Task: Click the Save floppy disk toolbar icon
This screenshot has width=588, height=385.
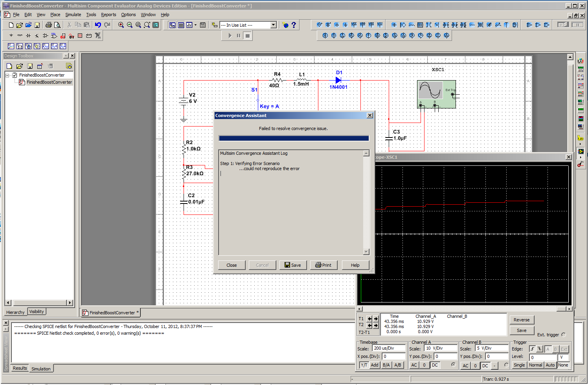Action: pos(37,25)
